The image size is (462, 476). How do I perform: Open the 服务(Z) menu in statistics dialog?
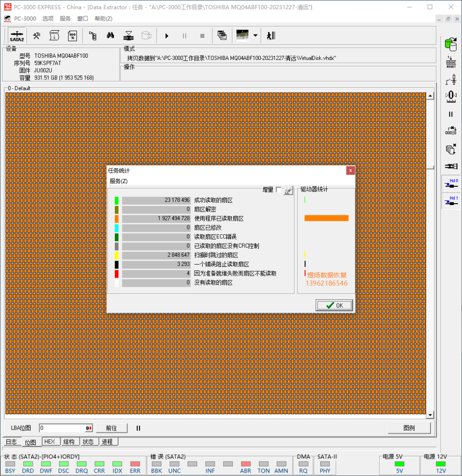click(x=119, y=181)
